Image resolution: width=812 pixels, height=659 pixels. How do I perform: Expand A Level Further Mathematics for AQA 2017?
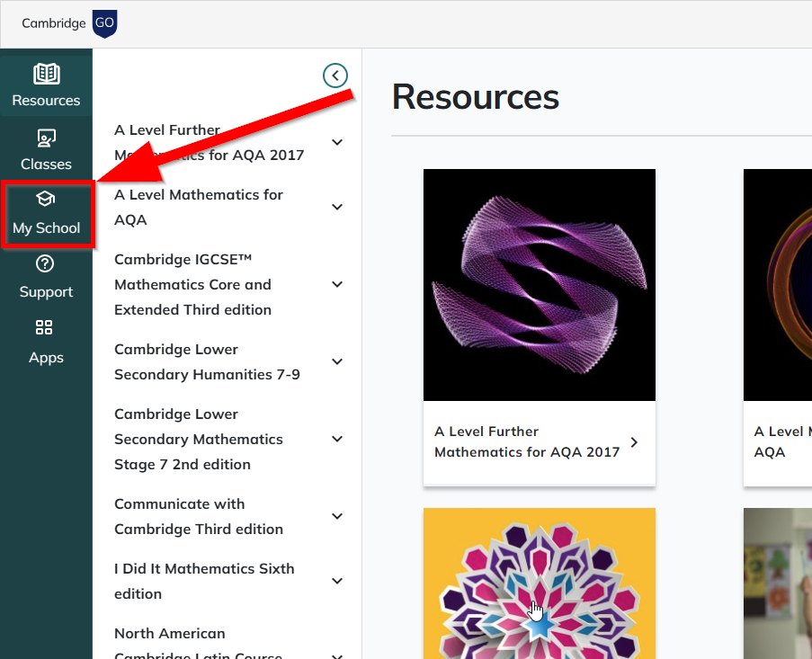click(x=337, y=142)
